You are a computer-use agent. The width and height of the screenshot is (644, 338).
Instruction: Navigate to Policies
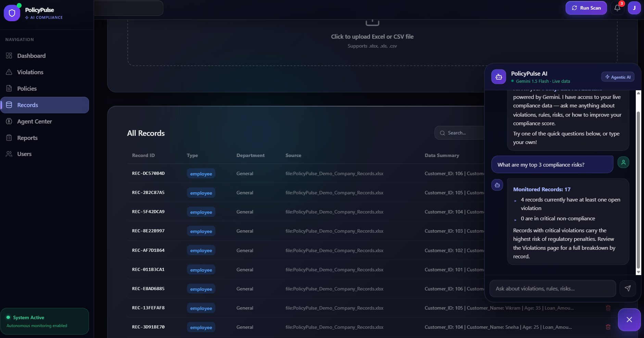click(x=45, y=89)
